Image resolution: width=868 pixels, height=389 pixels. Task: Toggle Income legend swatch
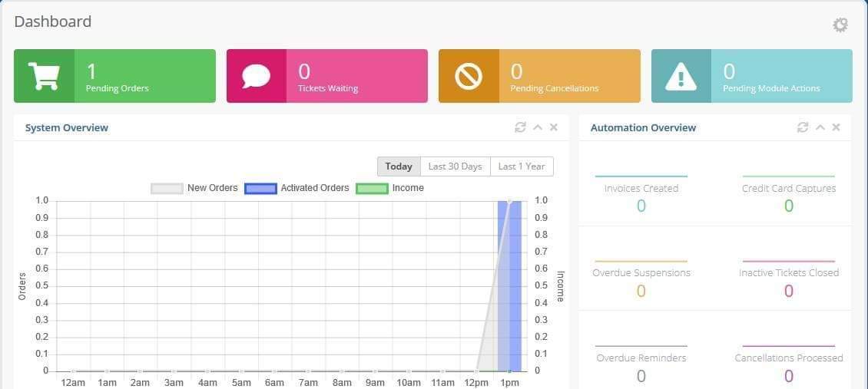coord(372,189)
